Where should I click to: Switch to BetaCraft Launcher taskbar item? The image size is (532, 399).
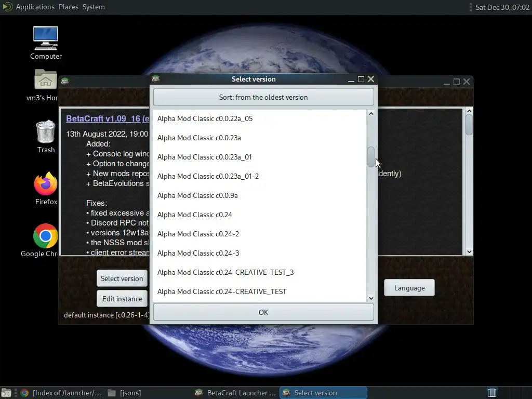[x=236, y=393]
